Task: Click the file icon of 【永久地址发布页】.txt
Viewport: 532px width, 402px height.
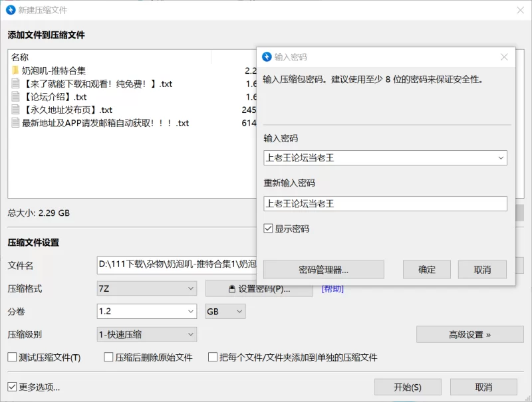Action: 15,110
